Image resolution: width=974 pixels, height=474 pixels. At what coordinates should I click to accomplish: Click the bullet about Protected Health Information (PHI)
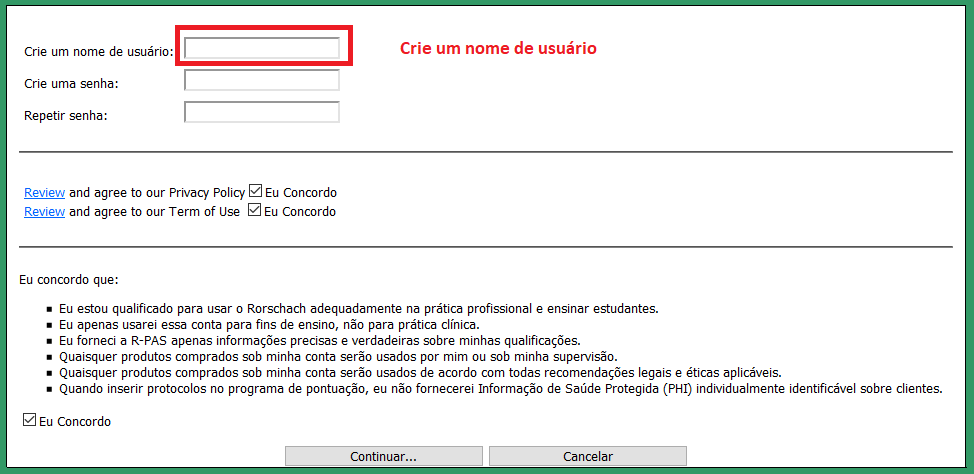pos(500,389)
